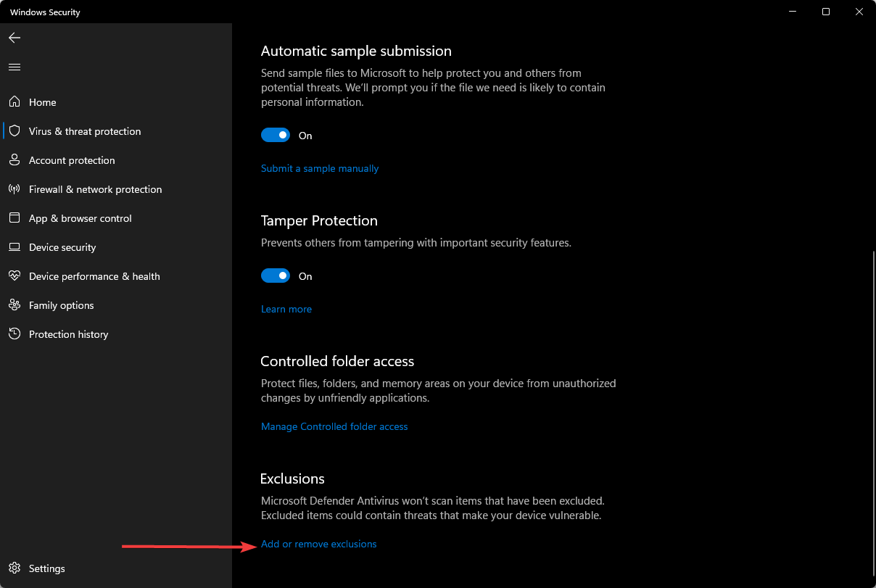Click Manage Controlled folder access link
The image size is (876, 588).
(334, 426)
